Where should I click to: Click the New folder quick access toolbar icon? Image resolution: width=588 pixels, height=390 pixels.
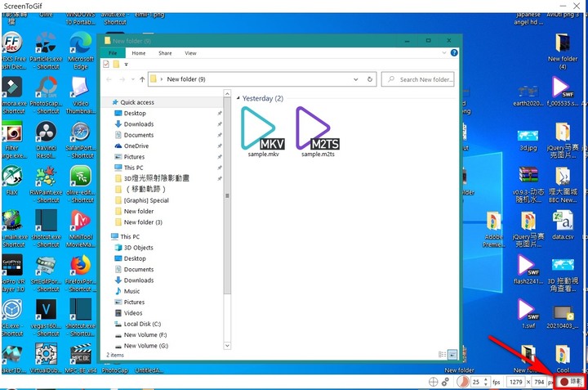(x=116, y=65)
